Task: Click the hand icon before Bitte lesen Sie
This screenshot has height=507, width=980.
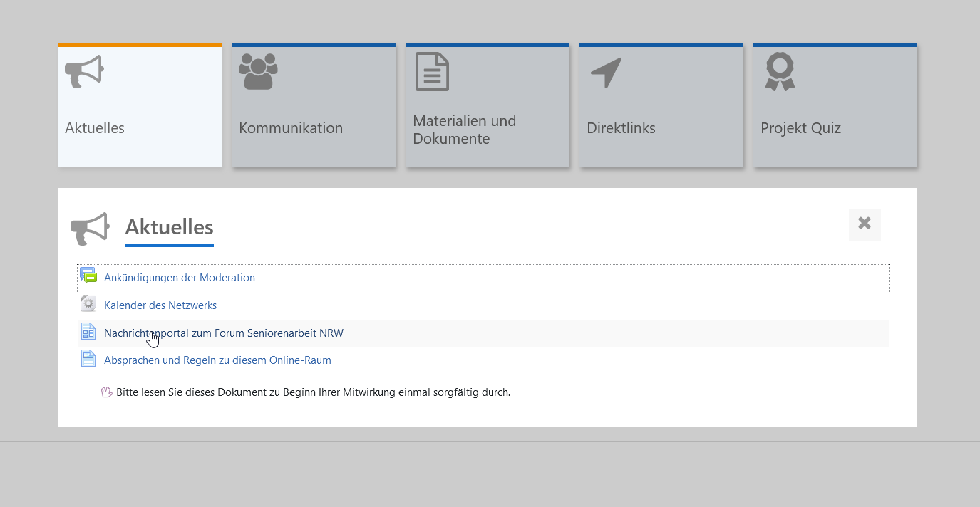Action: [x=107, y=392]
